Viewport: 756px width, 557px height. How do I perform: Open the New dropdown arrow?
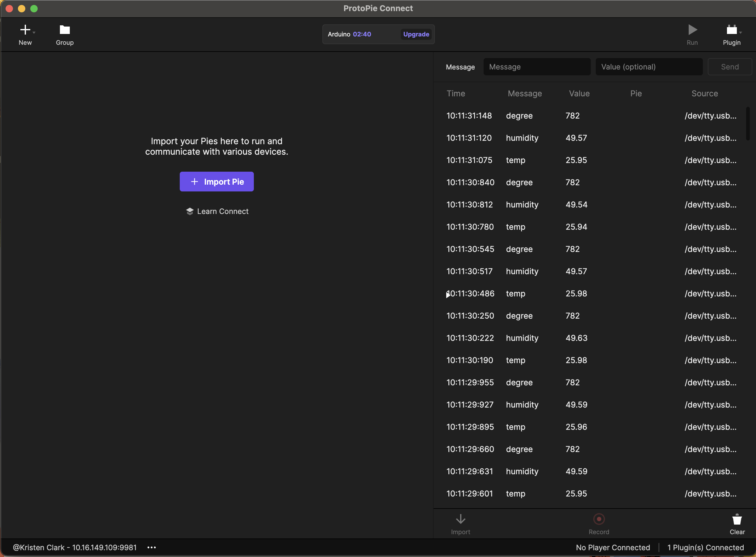point(34,33)
